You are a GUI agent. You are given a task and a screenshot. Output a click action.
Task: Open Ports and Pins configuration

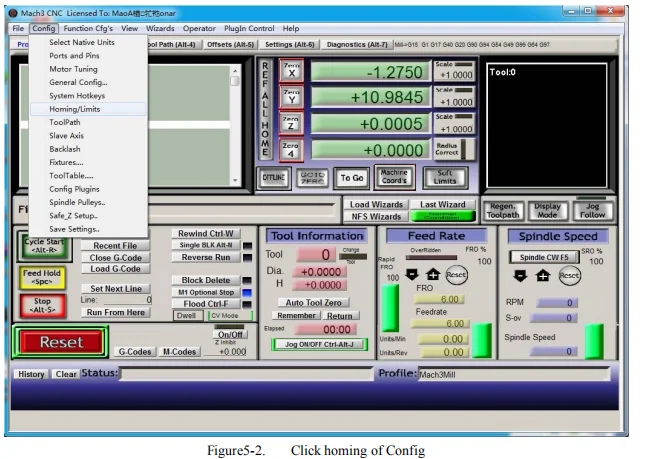point(88,56)
